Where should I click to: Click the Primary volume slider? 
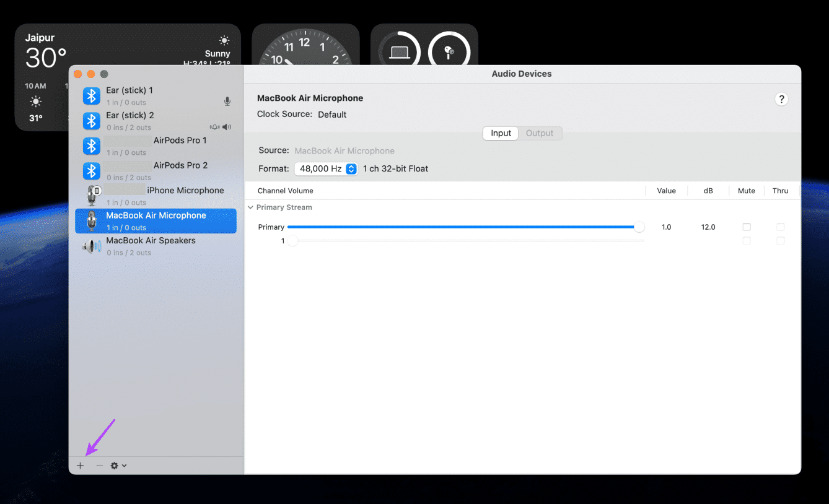click(465, 227)
